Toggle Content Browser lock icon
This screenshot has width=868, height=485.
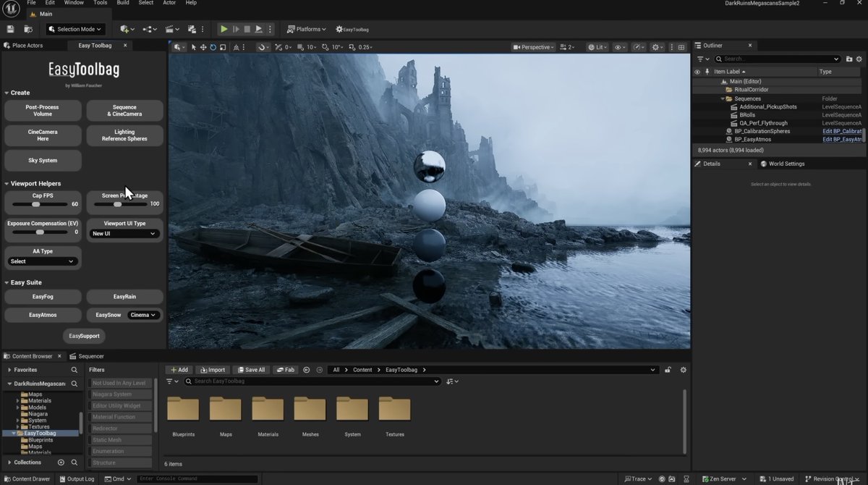pos(668,370)
